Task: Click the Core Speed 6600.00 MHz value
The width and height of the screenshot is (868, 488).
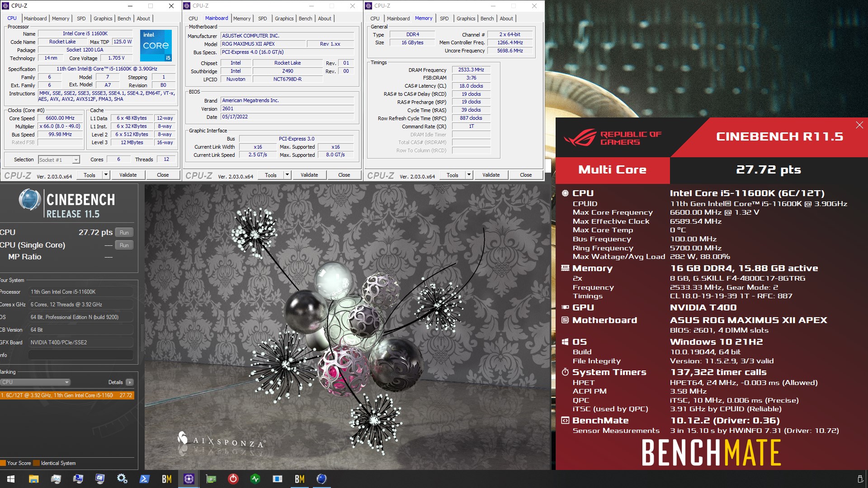Action: point(60,118)
